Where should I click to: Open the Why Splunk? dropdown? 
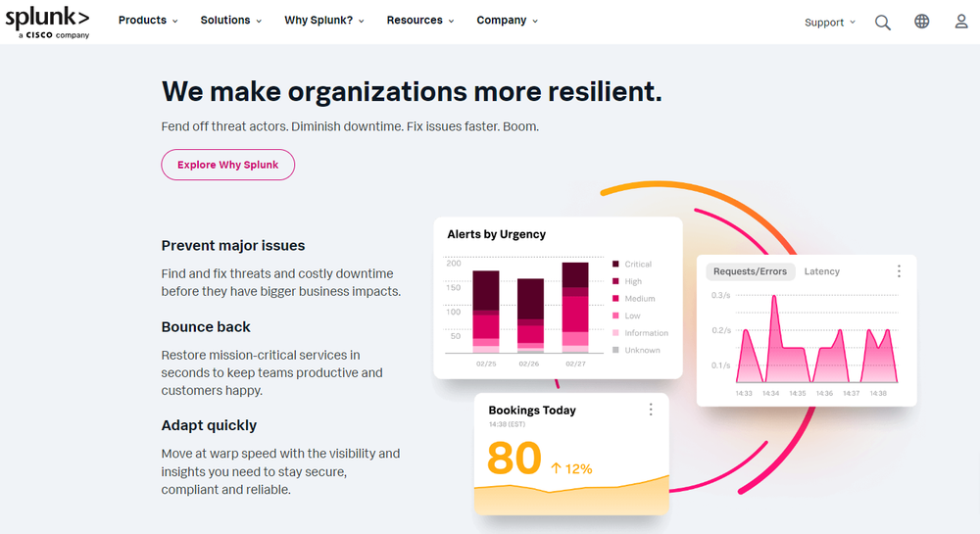[x=324, y=21]
